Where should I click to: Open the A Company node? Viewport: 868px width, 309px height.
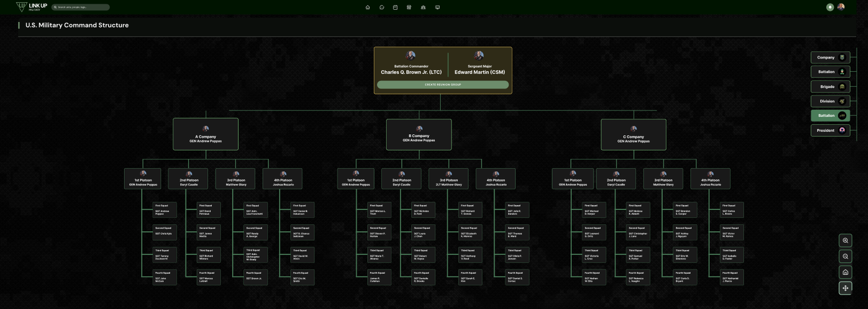[206, 134]
